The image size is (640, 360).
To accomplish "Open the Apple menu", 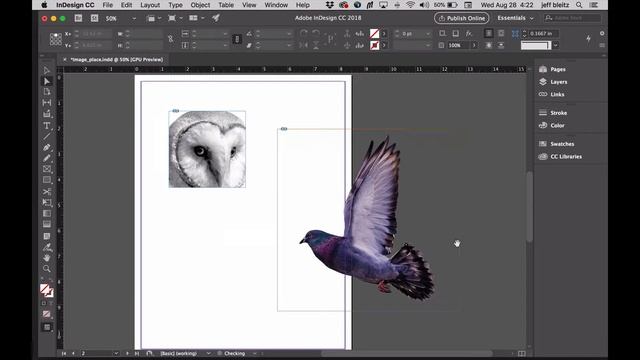I will pyautogui.click(x=44, y=5).
